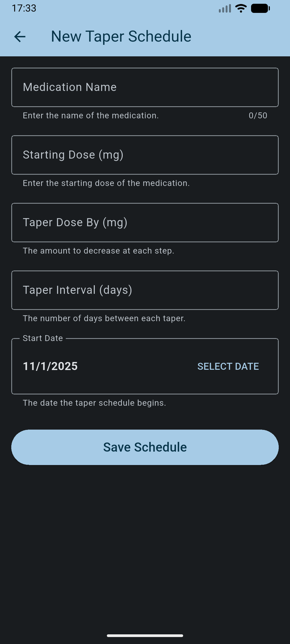
Task: Tap the battery status icon
Action: [260, 8]
